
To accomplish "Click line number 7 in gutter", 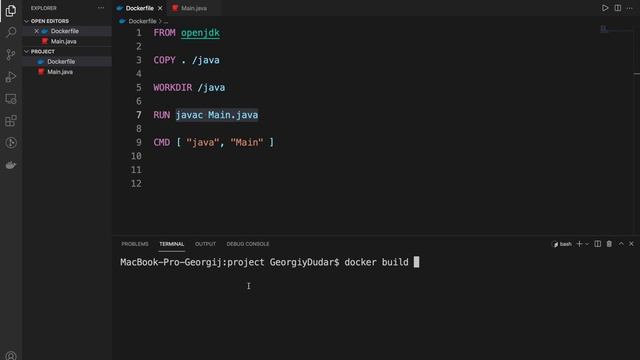I will click(139, 115).
